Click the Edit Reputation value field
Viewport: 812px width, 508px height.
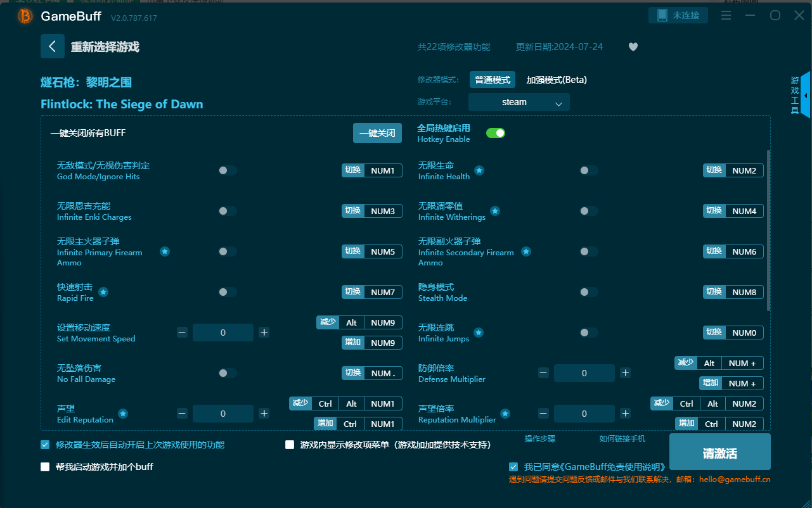click(223, 414)
